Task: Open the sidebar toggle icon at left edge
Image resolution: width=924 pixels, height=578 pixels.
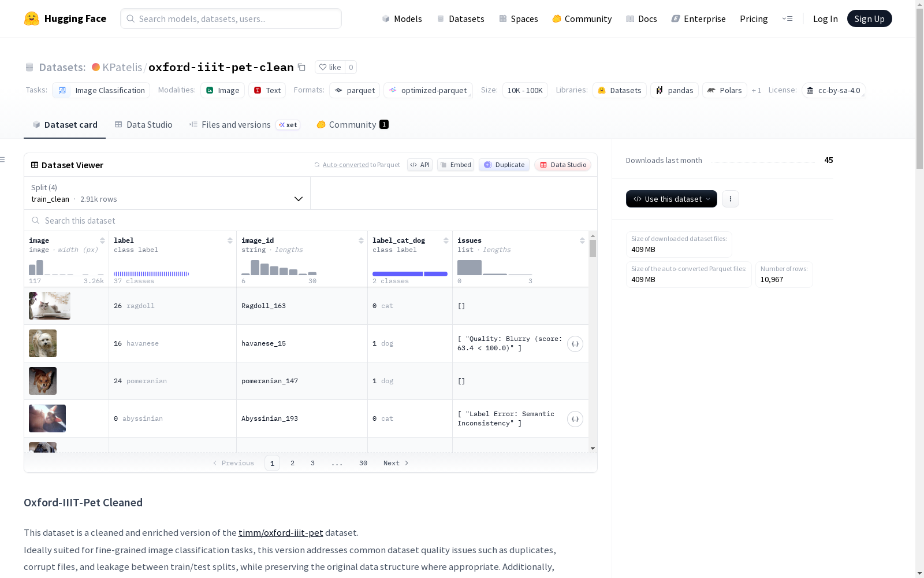Action: pos(3,160)
